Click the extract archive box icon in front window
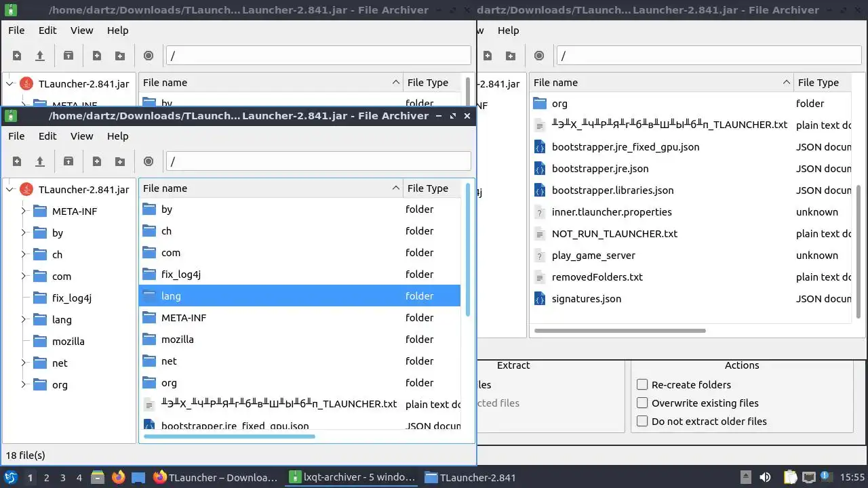The image size is (868, 488). [68, 161]
